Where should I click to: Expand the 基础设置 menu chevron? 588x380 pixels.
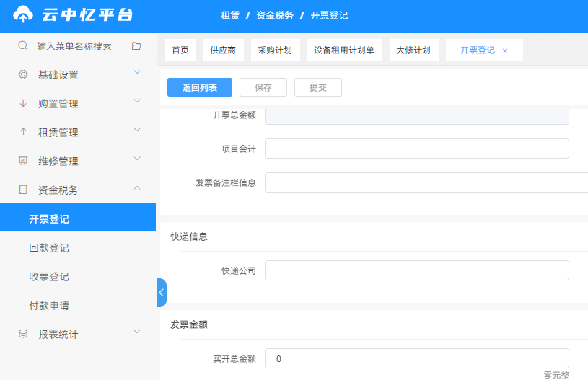pyautogui.click(x=137, y=72)
